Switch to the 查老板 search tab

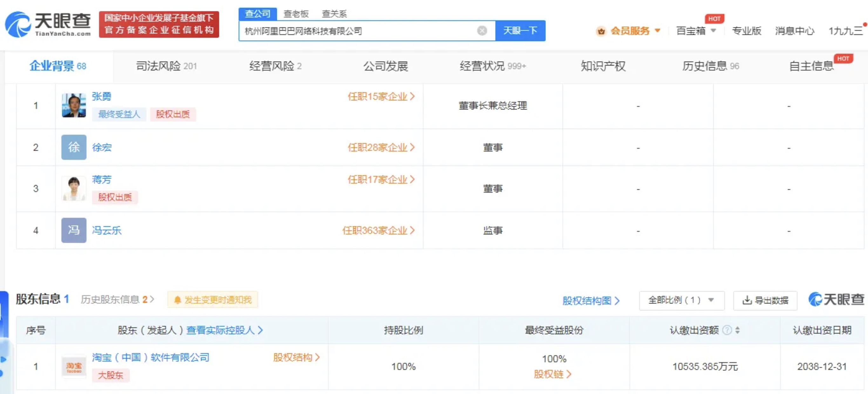(x=296, y=14)
